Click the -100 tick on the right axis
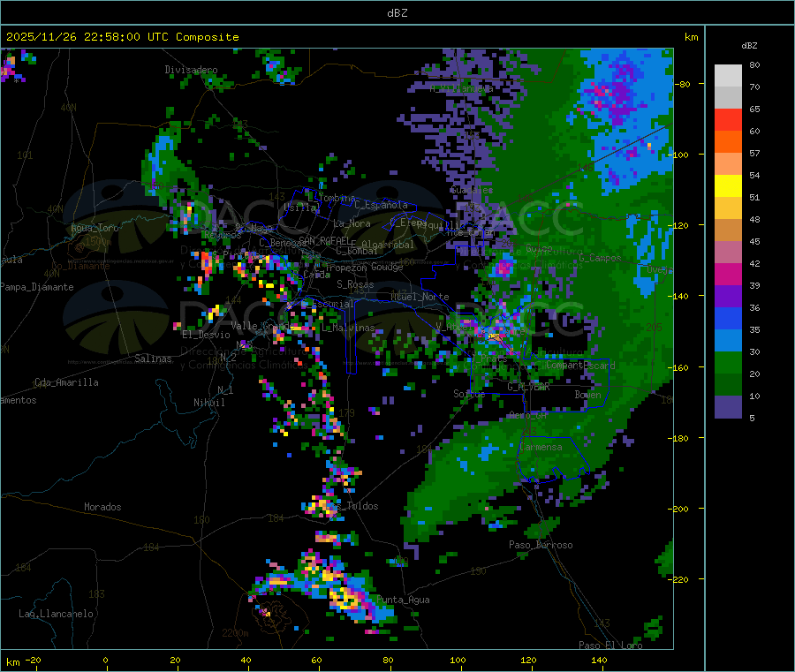Viewport: 795px width, 672px height. coord(679,155)
